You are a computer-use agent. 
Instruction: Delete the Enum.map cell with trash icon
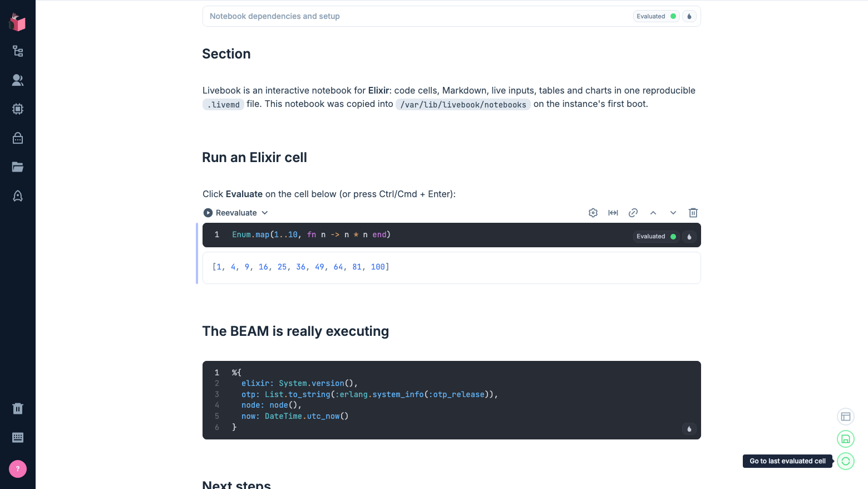(x=693, y=213)
